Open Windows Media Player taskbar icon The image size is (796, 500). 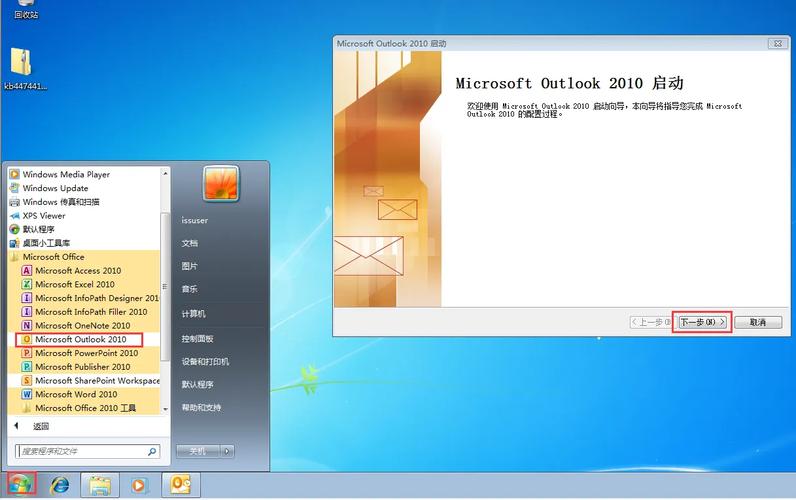point(138,486)
